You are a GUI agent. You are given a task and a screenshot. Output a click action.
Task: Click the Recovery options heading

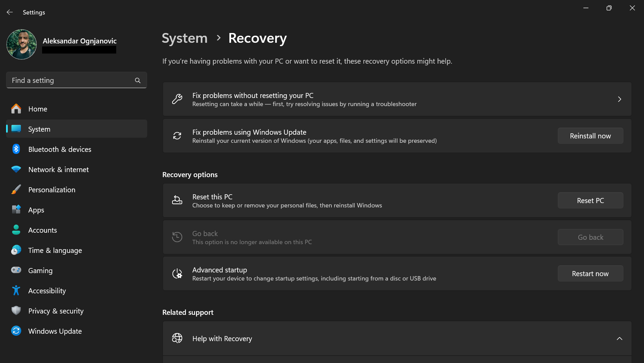tap(190, 175)
